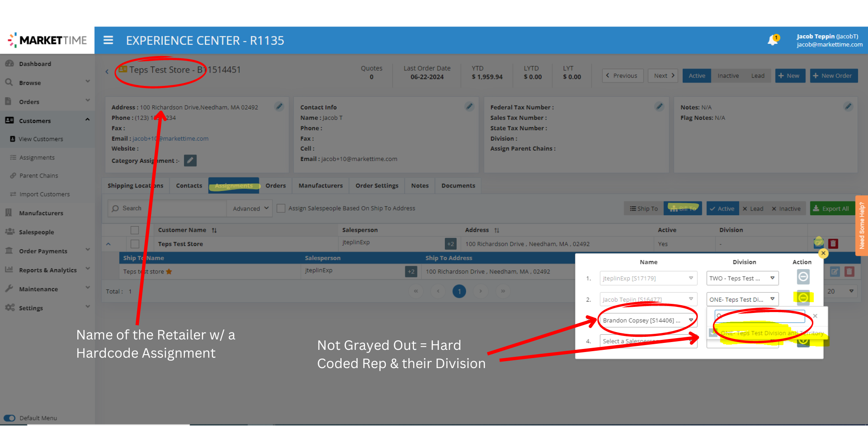Go to first page of results
This screenshot has height=441, width=868.
pos(416,291)
